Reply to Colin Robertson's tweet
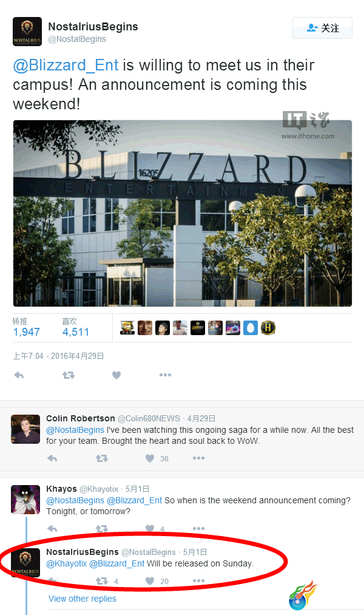Image resolution: width=364 pixels, height=615 pixels. [x=52, y=458]
